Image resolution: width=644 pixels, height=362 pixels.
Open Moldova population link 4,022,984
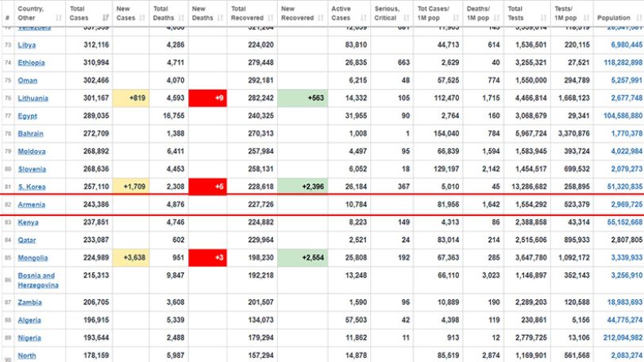pos(627,151)
